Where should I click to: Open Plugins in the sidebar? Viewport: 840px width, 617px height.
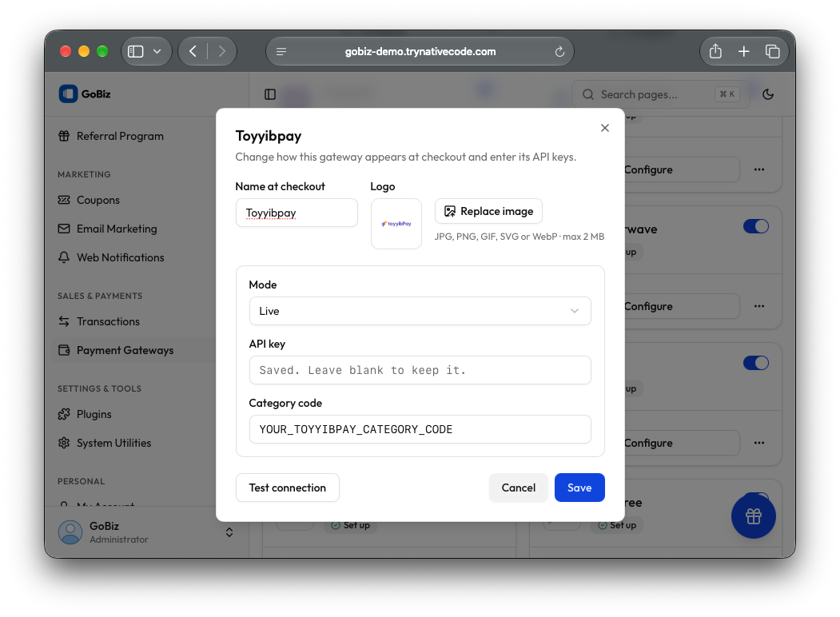[94, 414]
